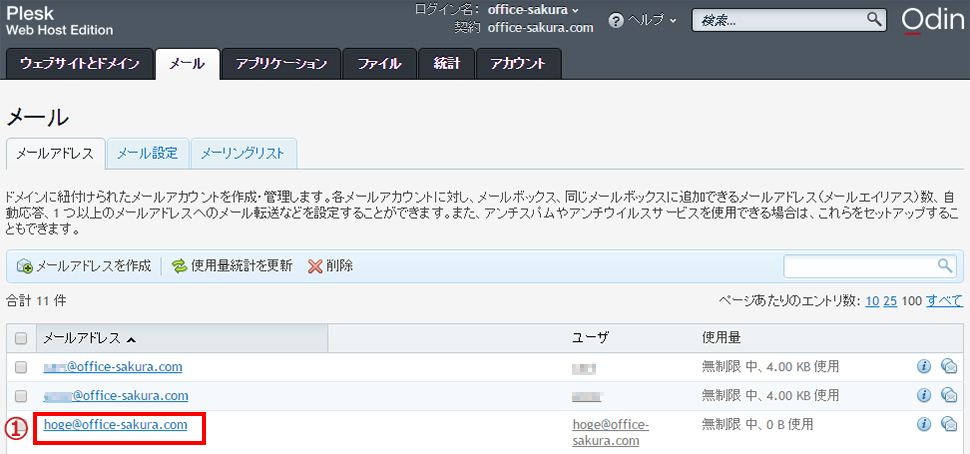This screenshot has height=454, width=970.
Task: Open the second blurred @office-sakura.com address link
Action: pos(116,395)
